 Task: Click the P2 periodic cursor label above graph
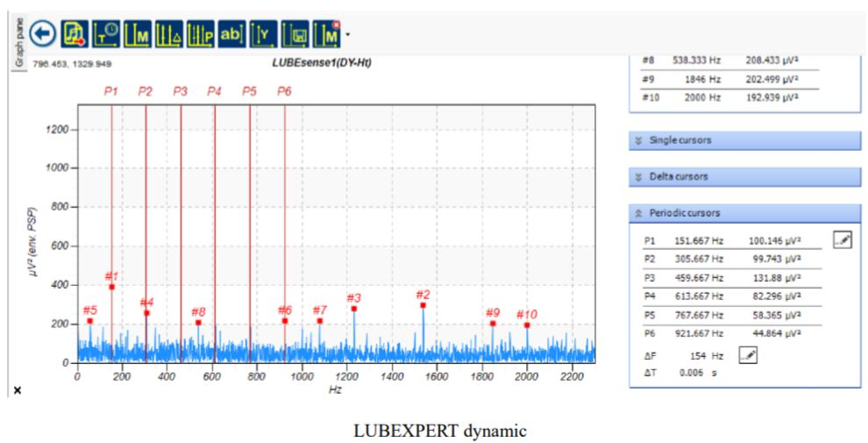click(x=145, y=92)
